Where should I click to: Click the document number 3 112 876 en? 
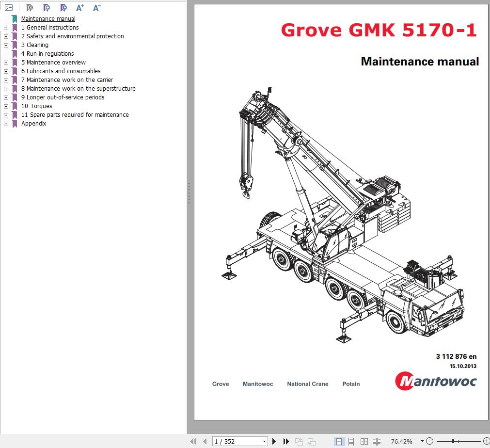click(456, 356)
